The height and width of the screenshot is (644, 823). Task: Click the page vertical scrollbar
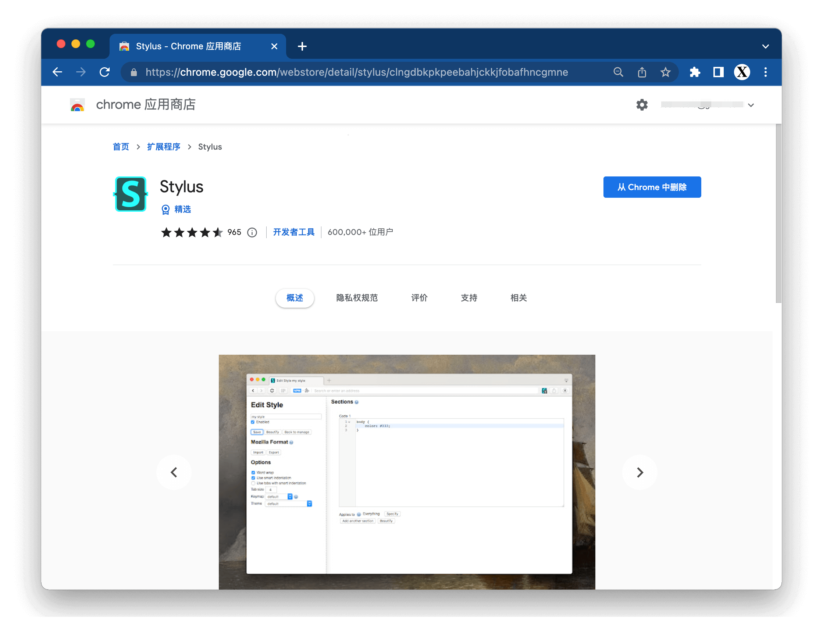pos(778,213)
